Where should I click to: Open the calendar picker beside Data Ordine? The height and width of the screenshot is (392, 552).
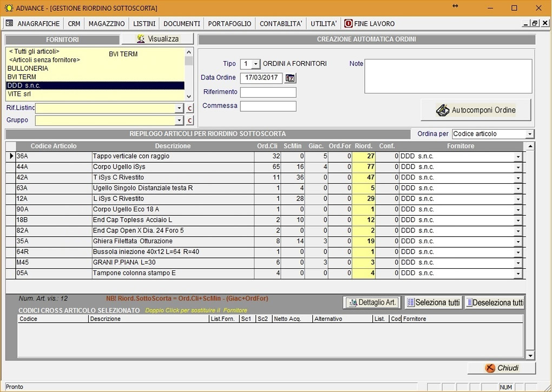click(290, 78)
